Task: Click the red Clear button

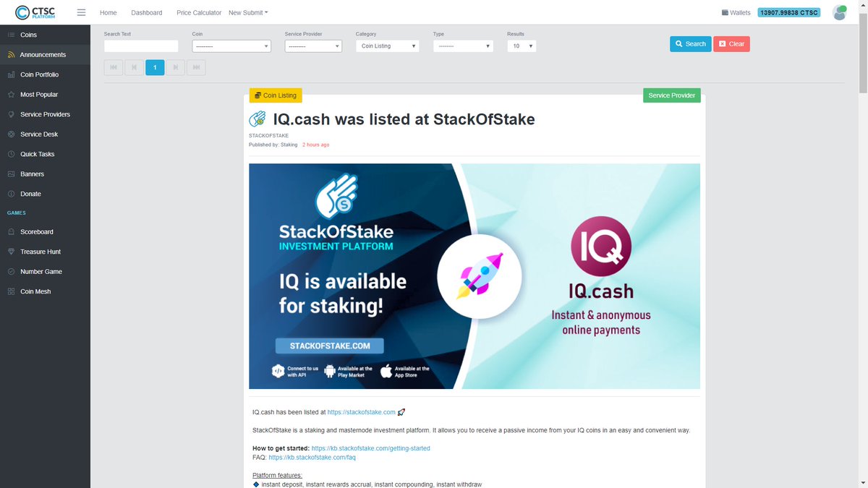Action: click(x=732, y=44)
